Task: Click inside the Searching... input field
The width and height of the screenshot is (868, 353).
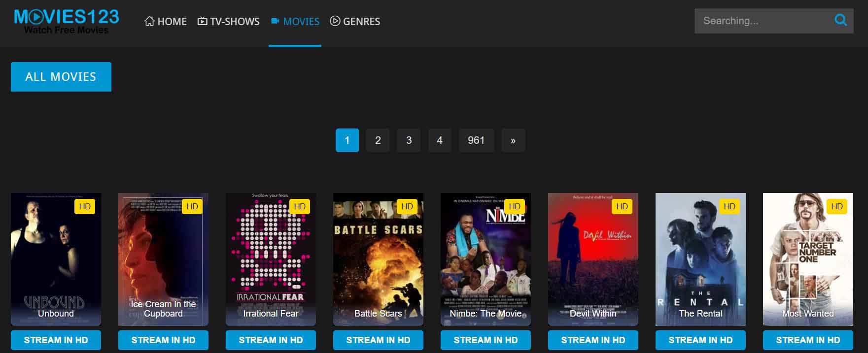Action: (762, 21)
